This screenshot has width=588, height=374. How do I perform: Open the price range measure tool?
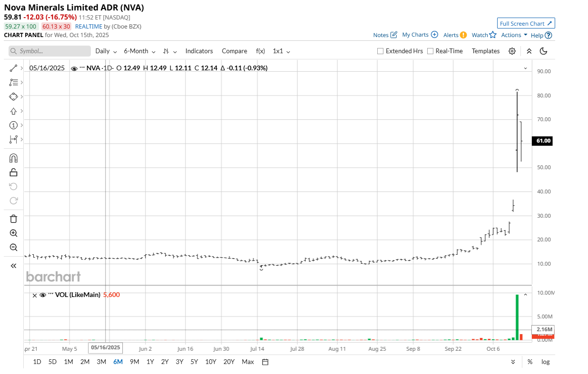[x=13, y=139]
